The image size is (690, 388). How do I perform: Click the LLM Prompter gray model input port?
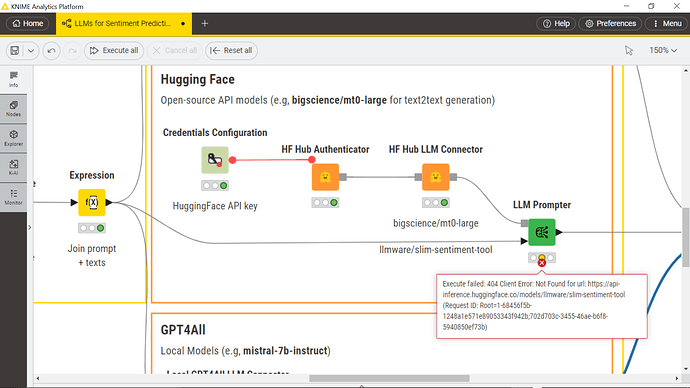coord(525,223)
